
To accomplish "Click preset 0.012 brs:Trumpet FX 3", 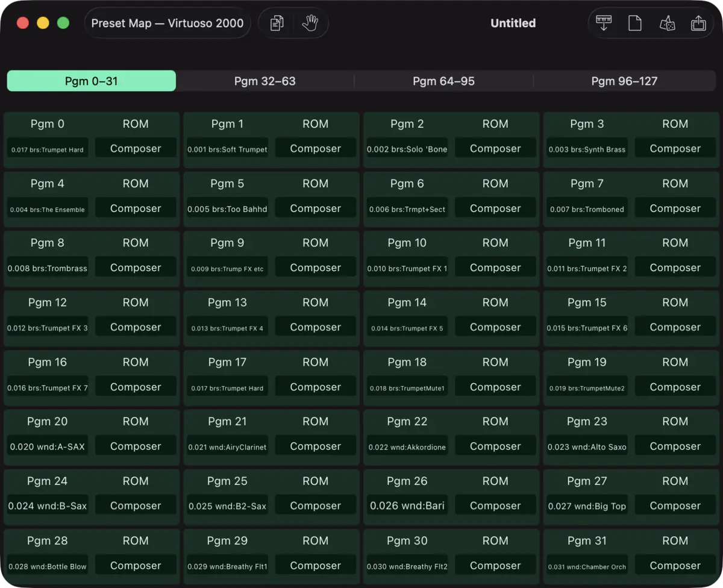I will (x=48, y=328).
